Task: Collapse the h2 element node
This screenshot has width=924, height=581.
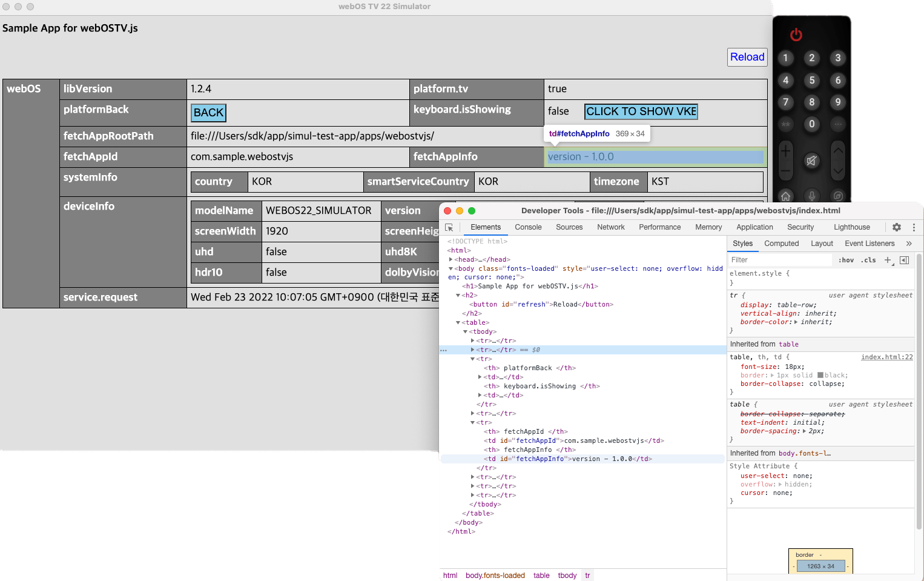Action: point(458,295)
